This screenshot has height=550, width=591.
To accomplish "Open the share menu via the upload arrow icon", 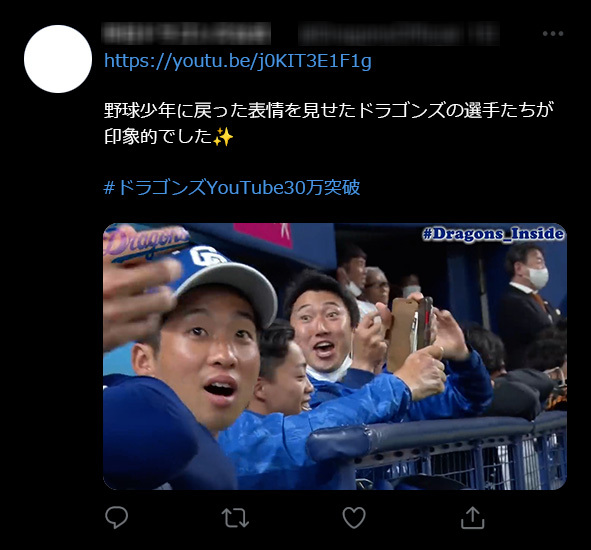I will coord(473,517).
